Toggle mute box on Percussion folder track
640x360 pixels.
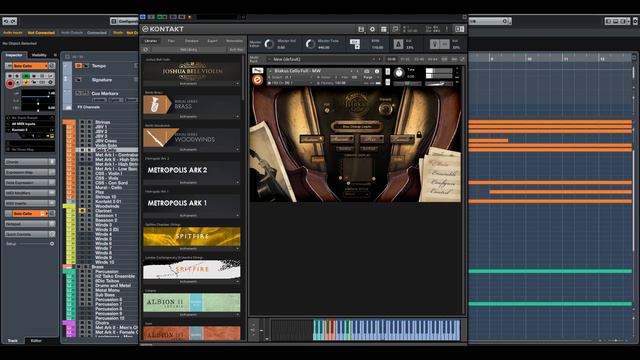pos(82,271)
